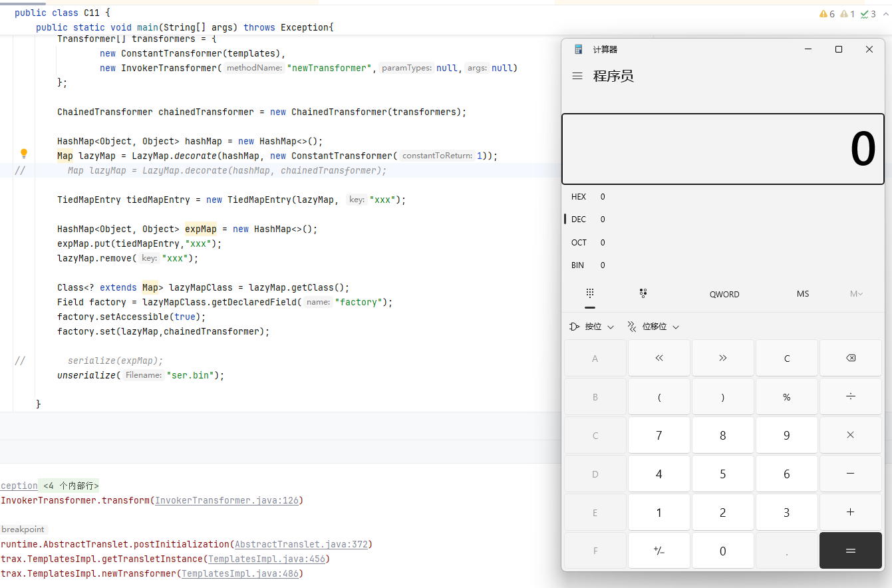Click the equals key
Image resolution: width=892 pixels, height=588 pixels.
point(851,551)
